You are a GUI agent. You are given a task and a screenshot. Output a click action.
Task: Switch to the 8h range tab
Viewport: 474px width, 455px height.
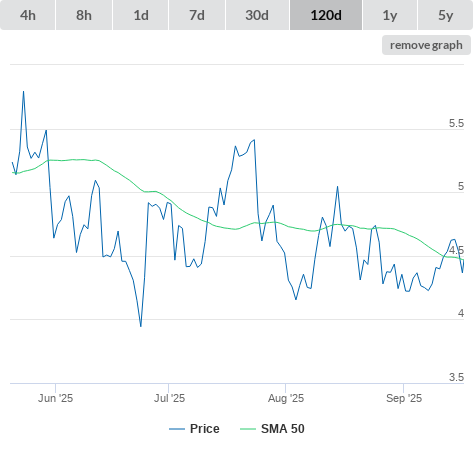(x=84, y=15)
